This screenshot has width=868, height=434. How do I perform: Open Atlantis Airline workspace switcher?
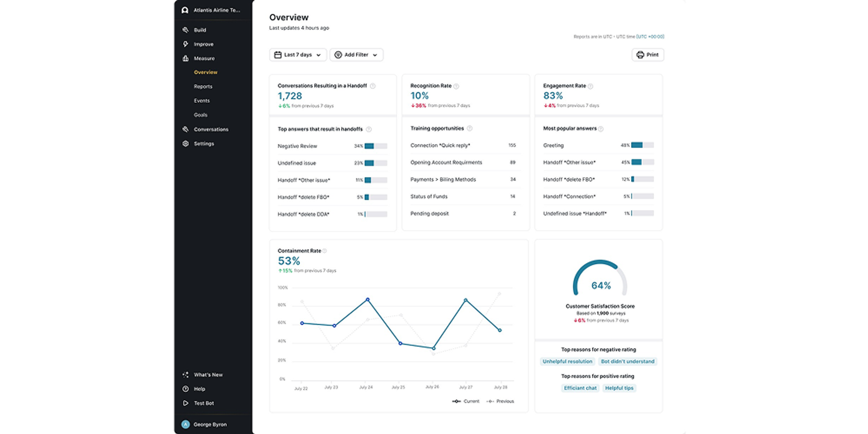212,10
